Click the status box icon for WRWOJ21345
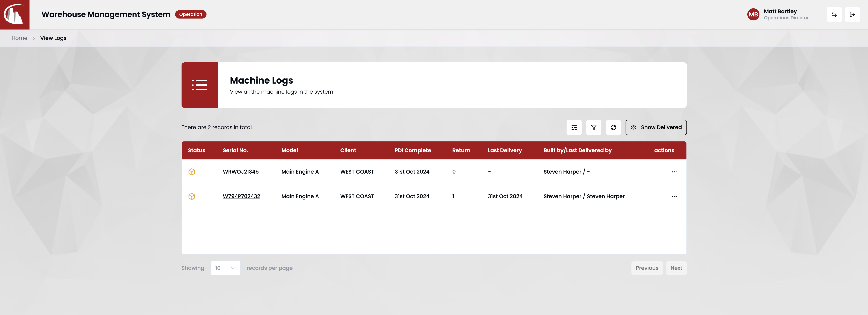The image size is (868, 315). click(x=192, y=172)
